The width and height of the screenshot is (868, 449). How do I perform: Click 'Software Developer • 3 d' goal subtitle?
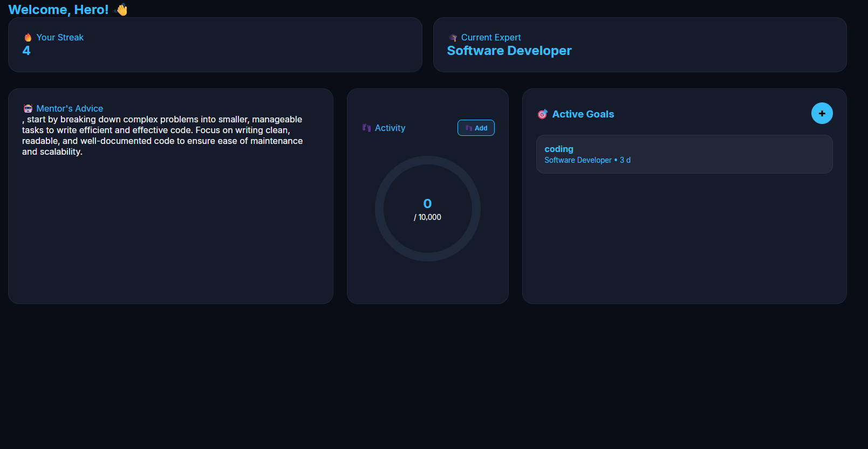point(587,160)
